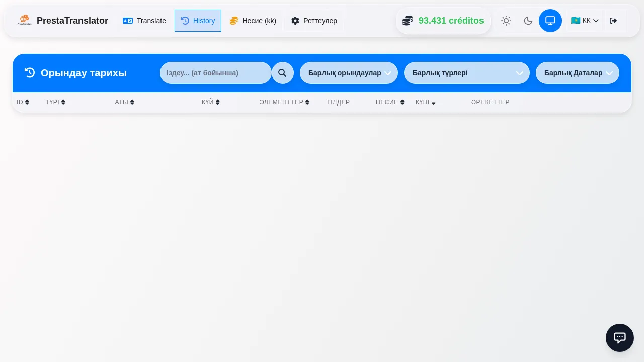Expand Барлық орындаулар dropdown
644x362 pixels.
(349, 73)
